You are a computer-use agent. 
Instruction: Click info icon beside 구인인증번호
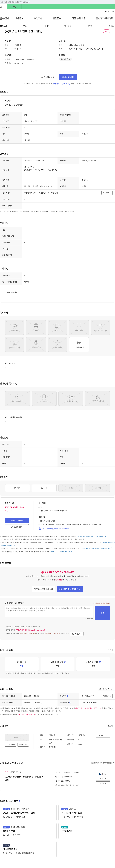[x=70, y=702]
